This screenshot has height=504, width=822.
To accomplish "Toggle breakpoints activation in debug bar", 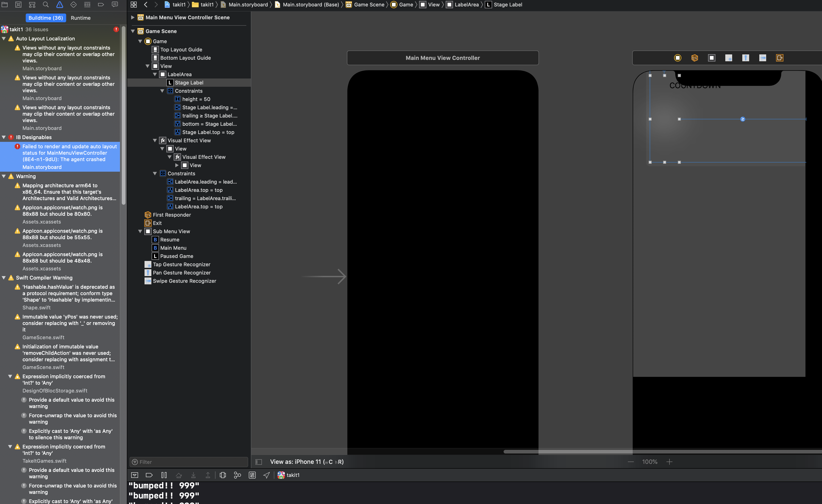I will click(x=149, y=475).
